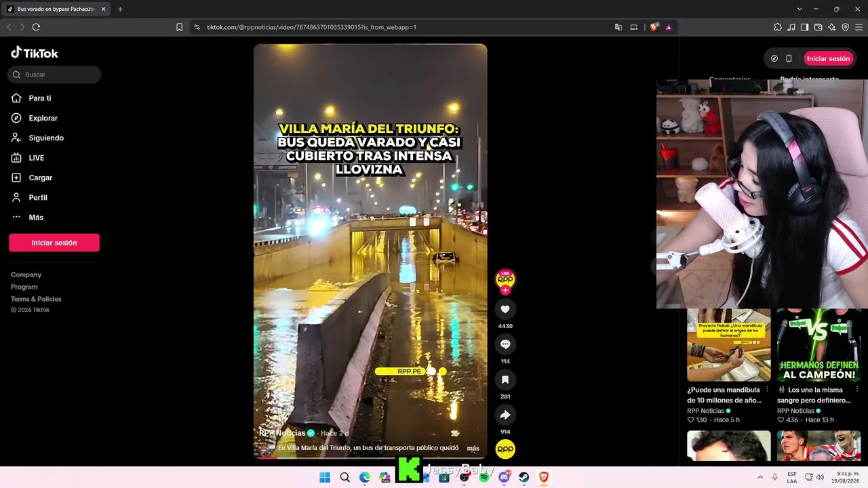Click the install app icon in the address bar
The height and width of the screenshot is (488, 868).
[634, 27]
